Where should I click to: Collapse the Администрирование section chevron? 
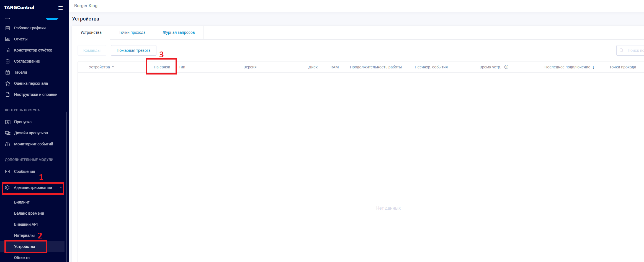tap(61, 188)
